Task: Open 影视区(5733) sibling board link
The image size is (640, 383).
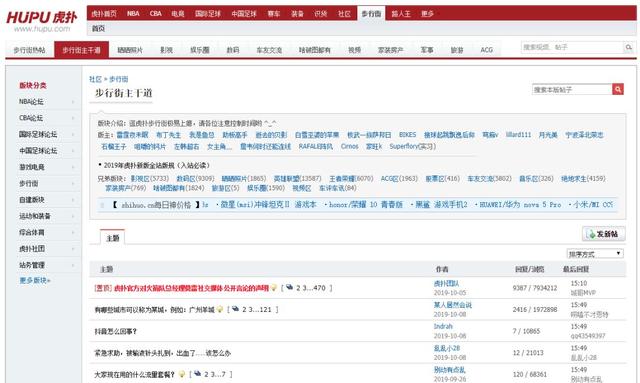Action: [x=149, y=178]
